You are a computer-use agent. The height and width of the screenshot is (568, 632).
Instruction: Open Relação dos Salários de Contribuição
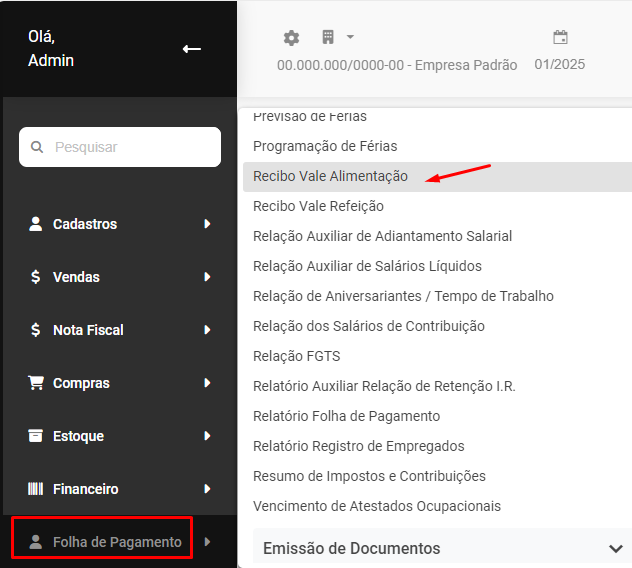369,326
